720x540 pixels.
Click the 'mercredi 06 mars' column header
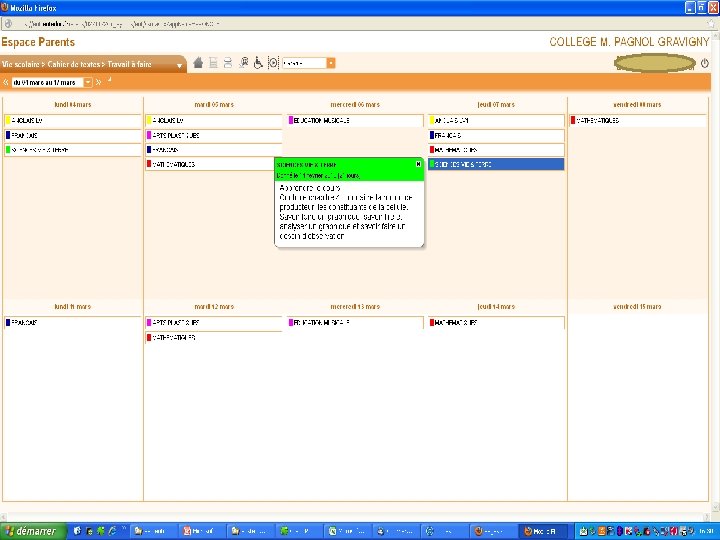pos(355,105)
